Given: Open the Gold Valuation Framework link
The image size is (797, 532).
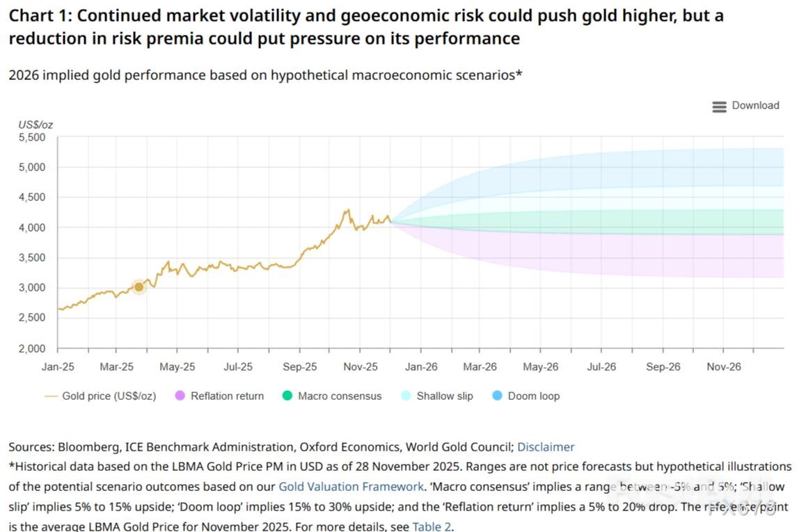Looking at the screenshot, I should tap(351, 487).
